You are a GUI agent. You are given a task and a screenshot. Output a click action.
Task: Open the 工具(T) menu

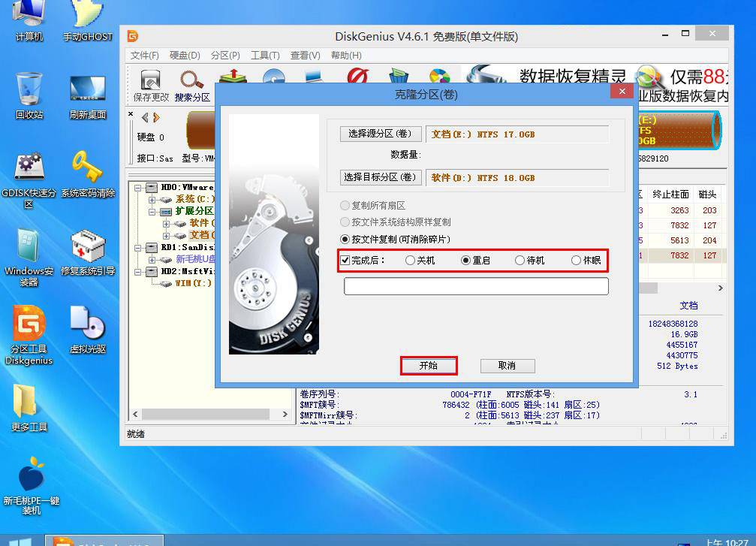coord(265,56)
